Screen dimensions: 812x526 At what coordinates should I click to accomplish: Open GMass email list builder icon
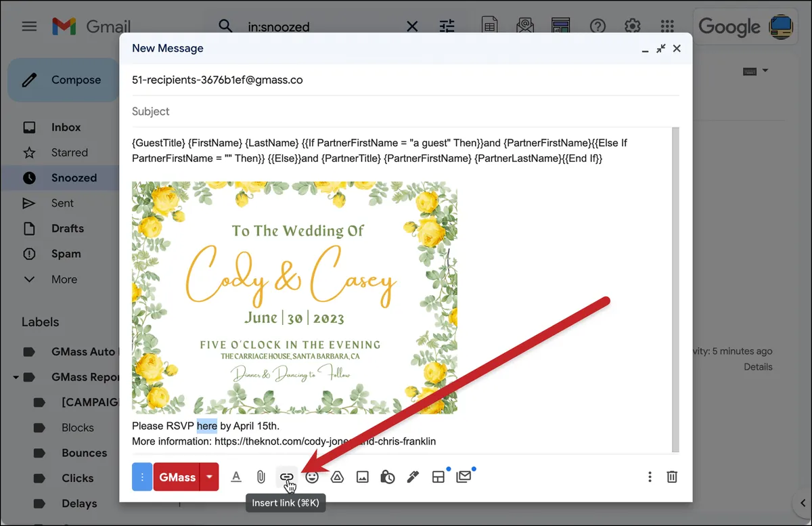click(525, 26)
